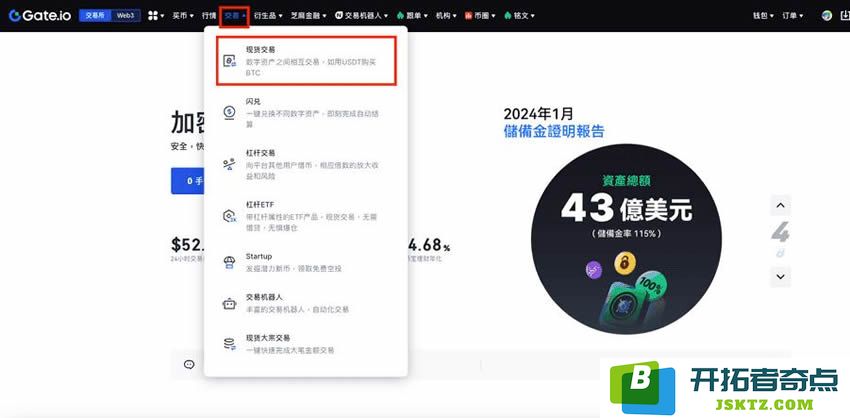Select 现货交易 from the menu
This screenshot has width=850, height=418.
(x=306, y=61)
